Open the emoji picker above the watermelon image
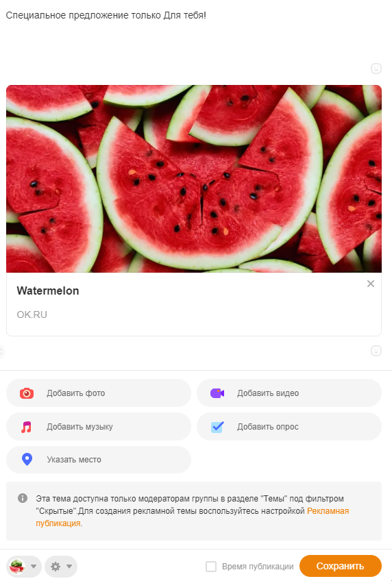The height and width of the screenshot is (581, 392). pos(376,69)
